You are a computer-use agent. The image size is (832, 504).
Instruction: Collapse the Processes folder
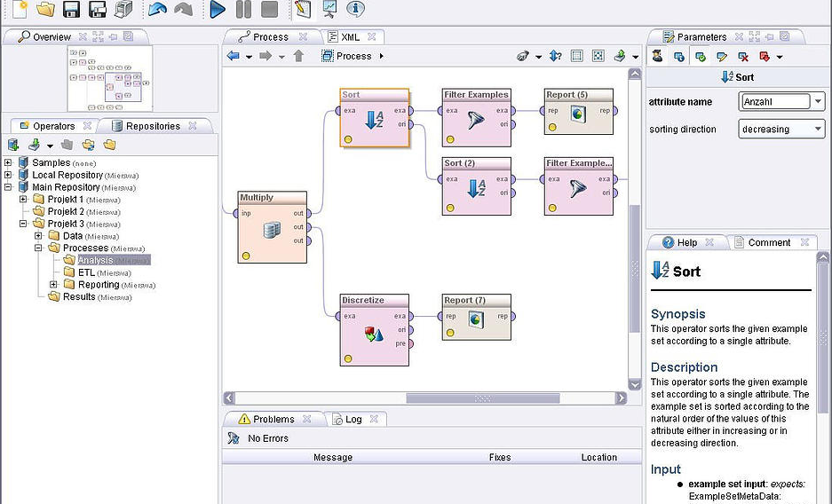point(38,248)
